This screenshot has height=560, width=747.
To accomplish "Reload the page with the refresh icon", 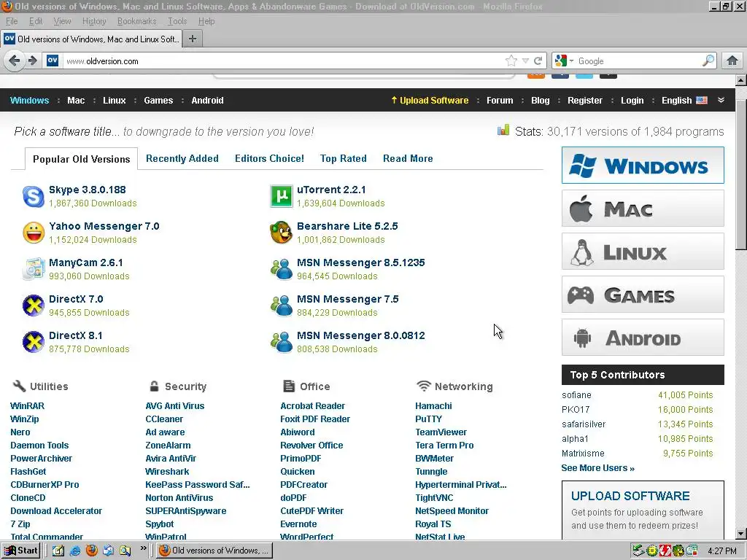I will coord(538,61).
